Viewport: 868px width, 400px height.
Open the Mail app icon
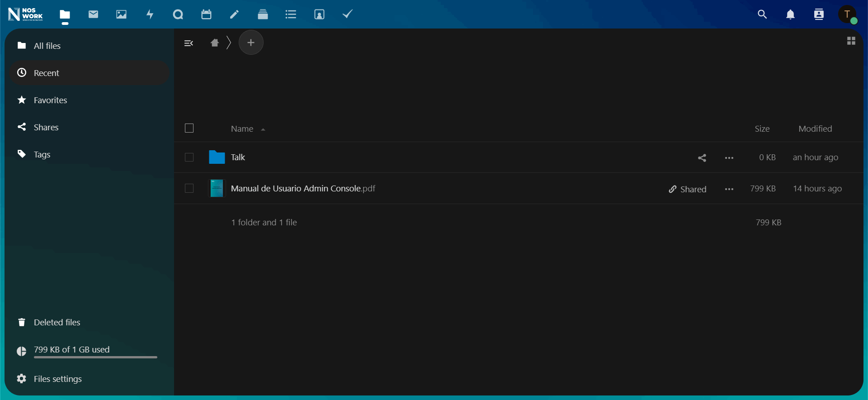click(93, 14)
